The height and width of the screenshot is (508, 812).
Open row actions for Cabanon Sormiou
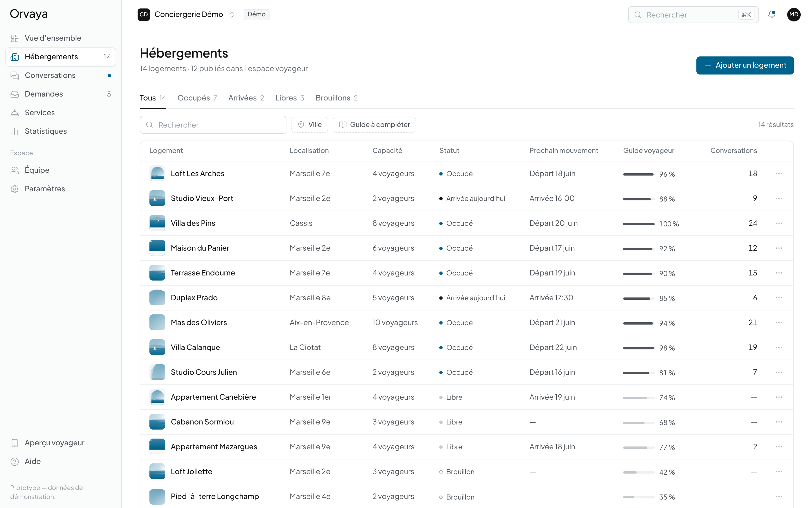(779, 422)
